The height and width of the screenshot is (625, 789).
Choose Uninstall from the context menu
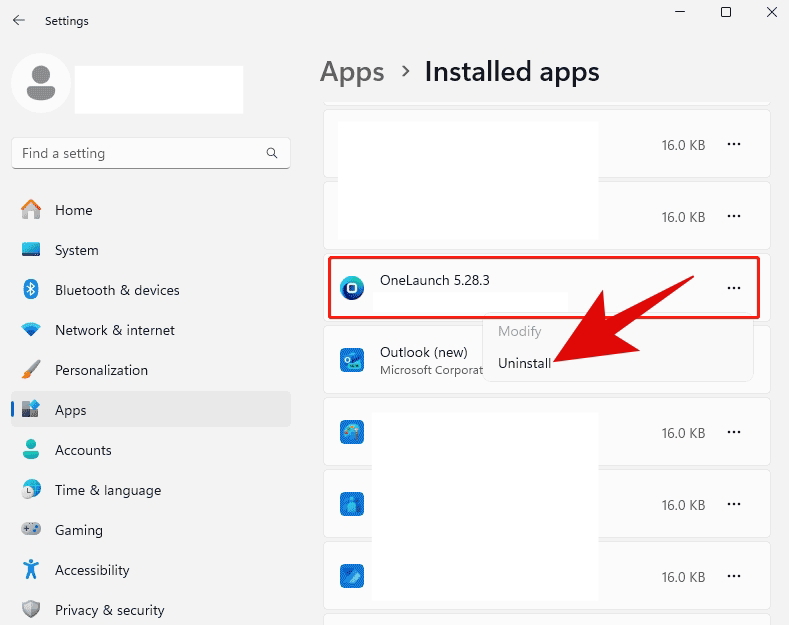524,363
